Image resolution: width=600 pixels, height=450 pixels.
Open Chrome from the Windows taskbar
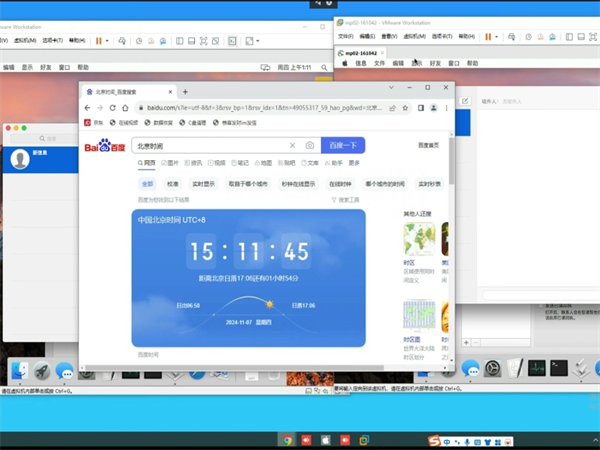(287, 439)
